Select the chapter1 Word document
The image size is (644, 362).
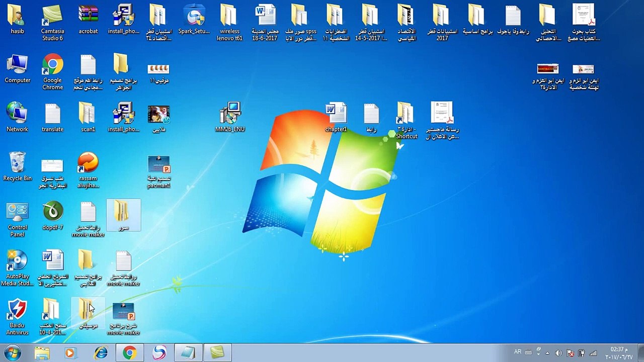tap(336, 117)
